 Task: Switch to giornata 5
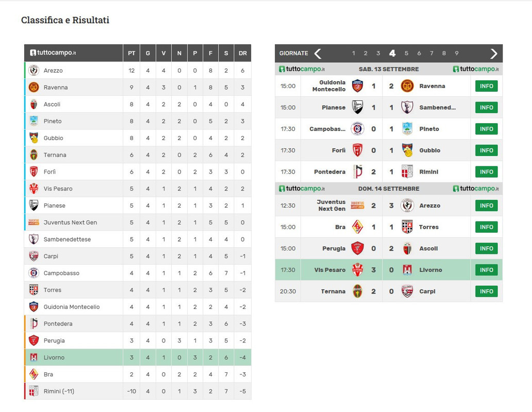(x=406, y=53)
